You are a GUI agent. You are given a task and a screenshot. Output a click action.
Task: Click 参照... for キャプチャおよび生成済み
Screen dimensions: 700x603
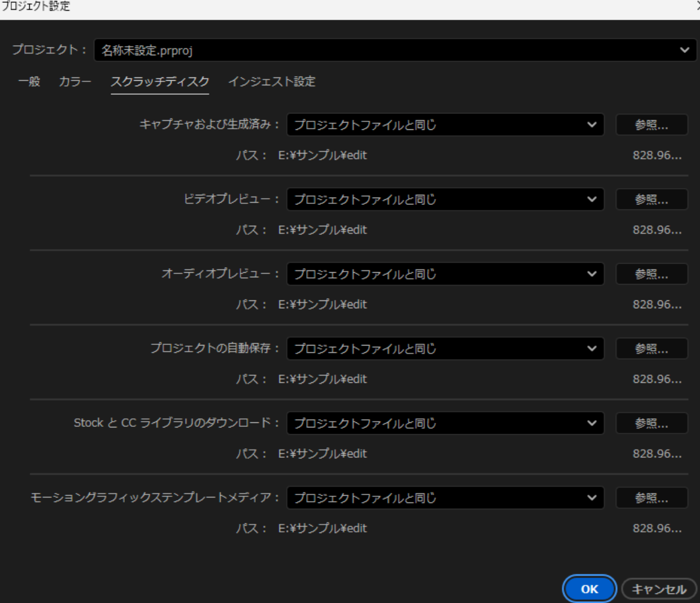click(x=651, y=125)
